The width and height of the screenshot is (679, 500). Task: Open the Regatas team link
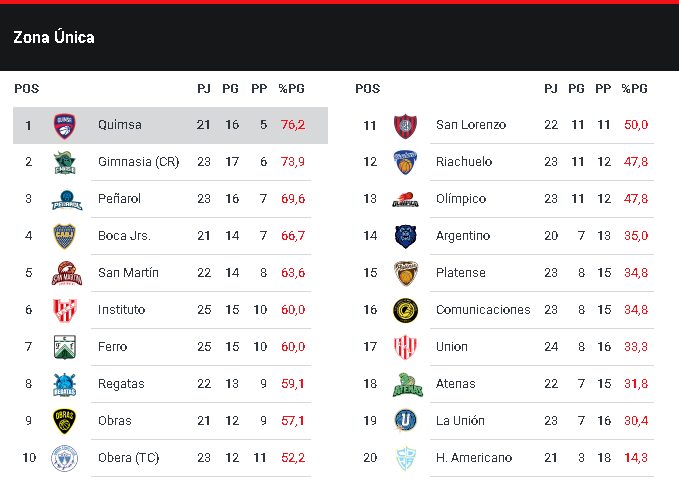(x=121, y=384)
